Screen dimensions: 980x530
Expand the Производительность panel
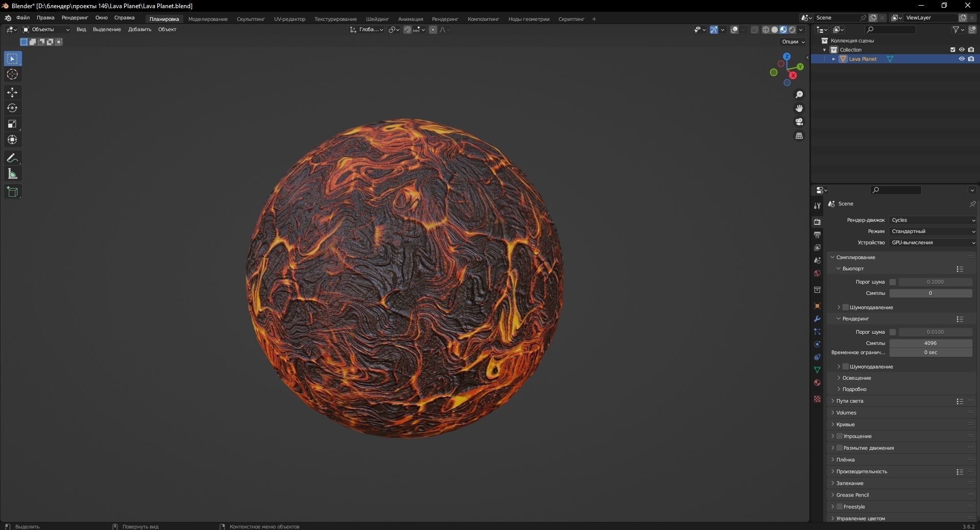point(862,472)
